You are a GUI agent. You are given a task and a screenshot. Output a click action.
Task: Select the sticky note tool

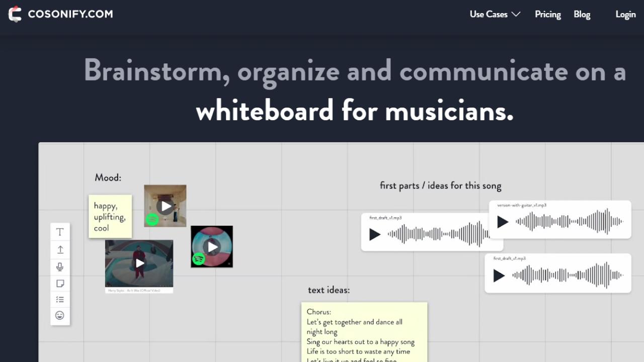(x=60, y=284)
